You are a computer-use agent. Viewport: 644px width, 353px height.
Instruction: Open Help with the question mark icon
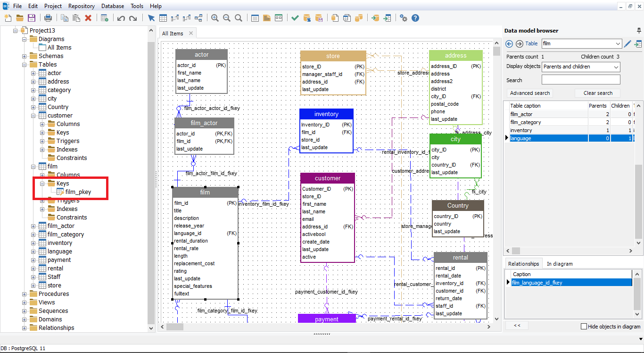point(415,18)
